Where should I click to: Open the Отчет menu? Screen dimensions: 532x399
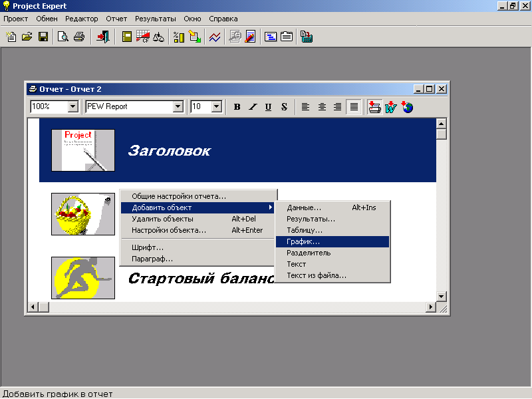116,19
